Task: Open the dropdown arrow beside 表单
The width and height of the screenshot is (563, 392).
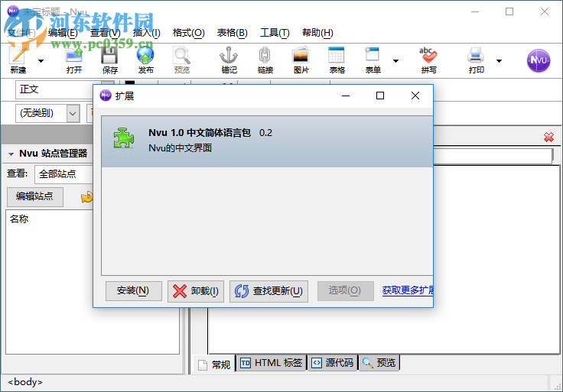Action: (x=395, y=61)
